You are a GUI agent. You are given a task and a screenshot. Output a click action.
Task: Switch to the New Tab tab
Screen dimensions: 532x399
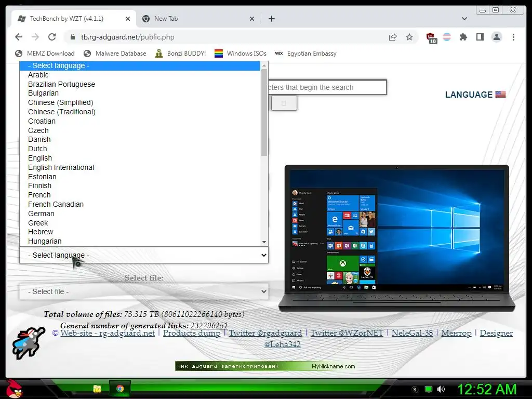pos(198,19)
